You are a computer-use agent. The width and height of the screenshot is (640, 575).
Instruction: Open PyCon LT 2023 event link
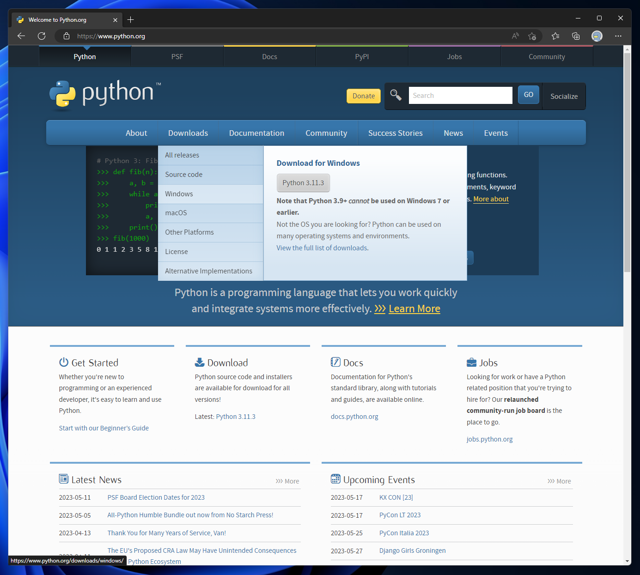coord(400,515)
